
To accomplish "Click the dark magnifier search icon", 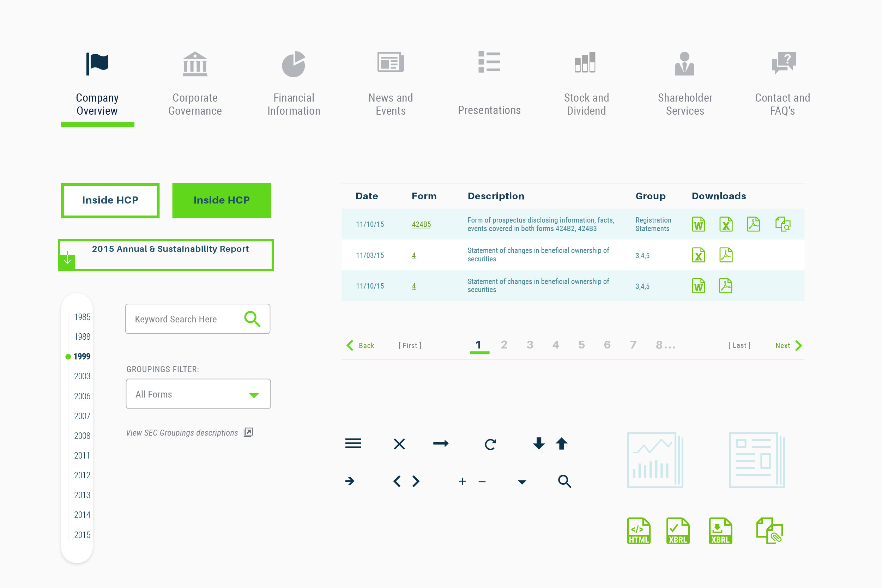I will point(564,481).
